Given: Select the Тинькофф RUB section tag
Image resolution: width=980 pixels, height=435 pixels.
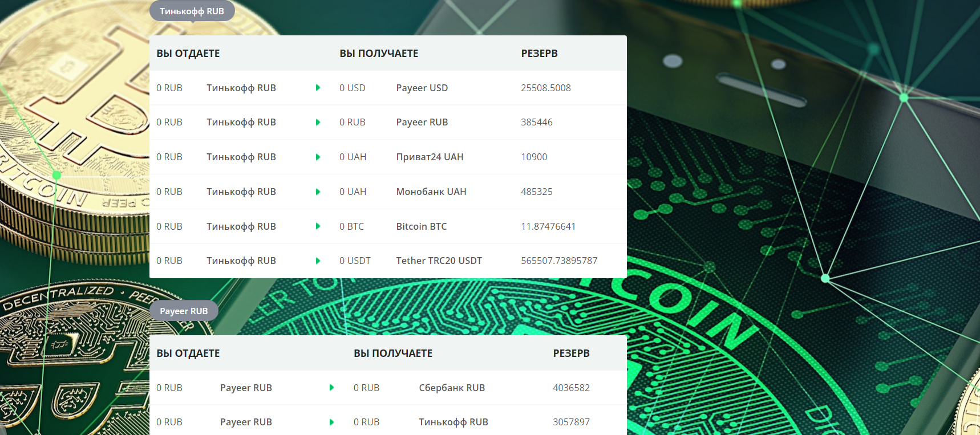Looking at the screenshot, I should pyautogui.click(x=192, y=11).
